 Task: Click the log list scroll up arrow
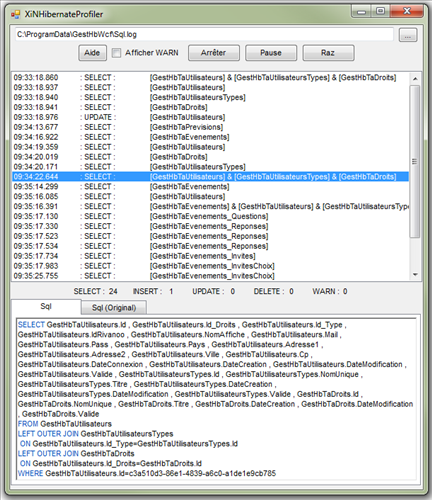[415, 79]
